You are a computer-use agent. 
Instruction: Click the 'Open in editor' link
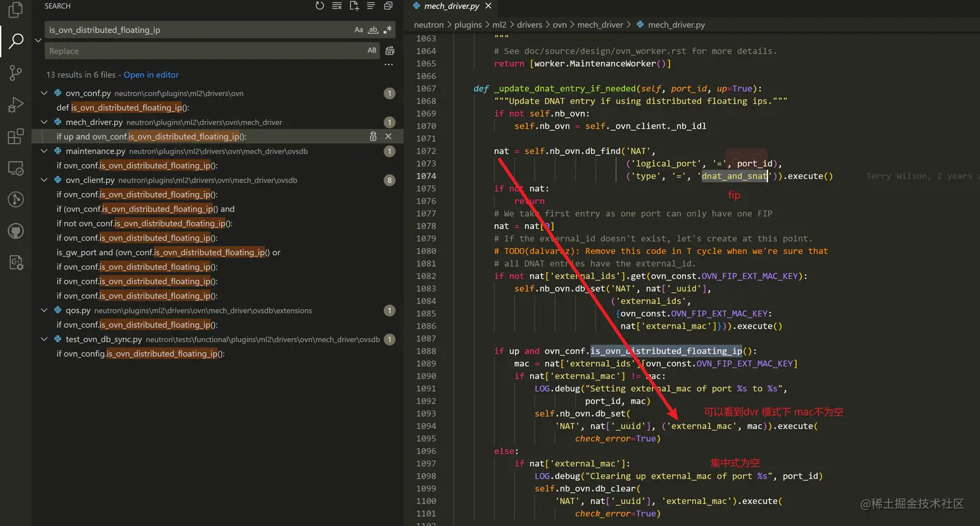click(151, 74)
